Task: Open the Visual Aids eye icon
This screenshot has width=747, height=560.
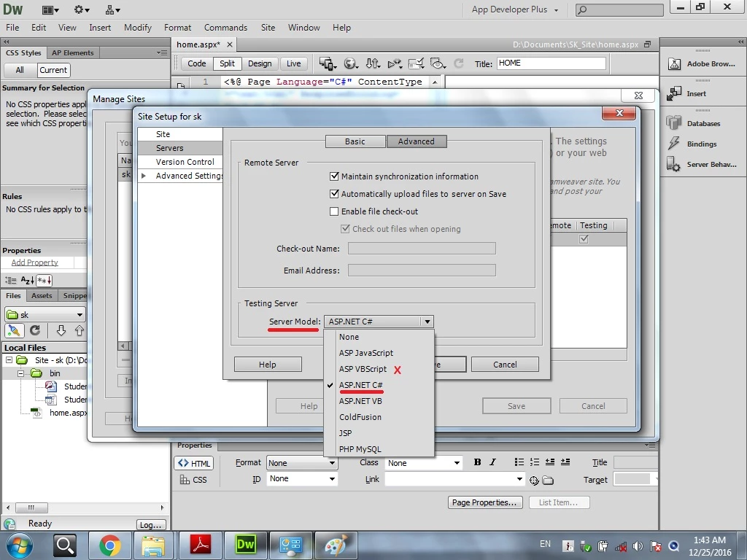Action: 438,63
